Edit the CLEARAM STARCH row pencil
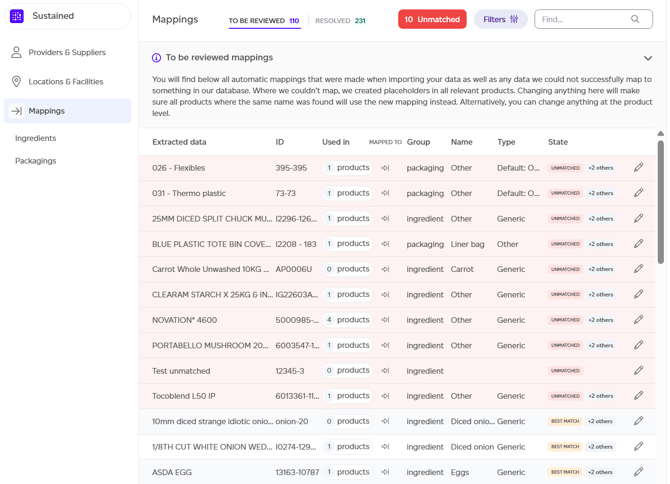The width and height of the screenshot is (670, 484). (638, 294)
